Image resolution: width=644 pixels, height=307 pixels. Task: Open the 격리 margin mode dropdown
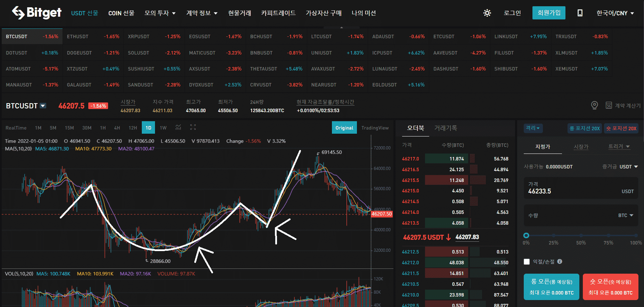click(x=533, y=128)
